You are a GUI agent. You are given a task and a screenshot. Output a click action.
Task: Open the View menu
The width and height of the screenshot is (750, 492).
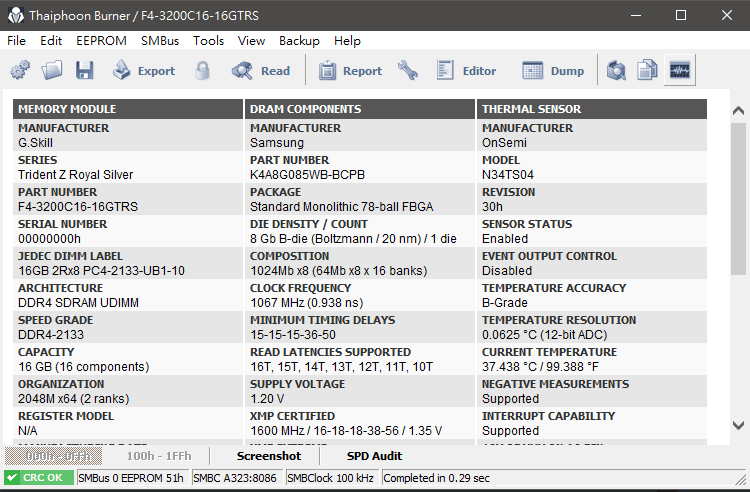click(251, 41)
